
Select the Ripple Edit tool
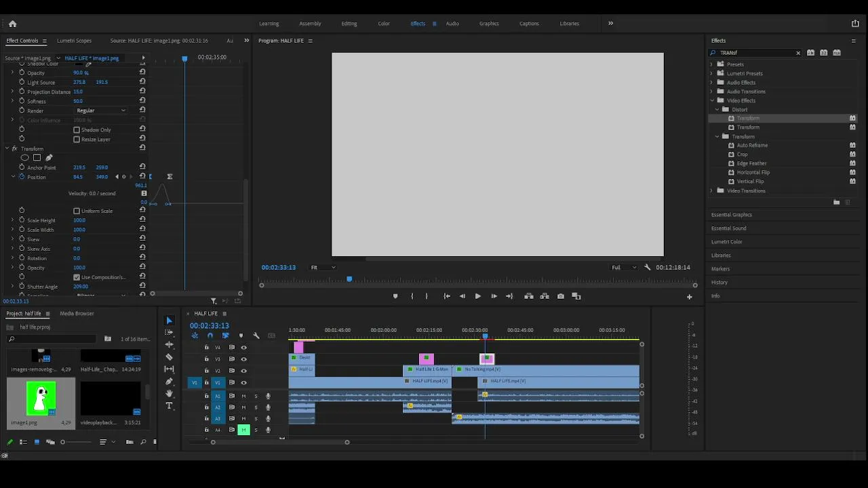point(170,344)
